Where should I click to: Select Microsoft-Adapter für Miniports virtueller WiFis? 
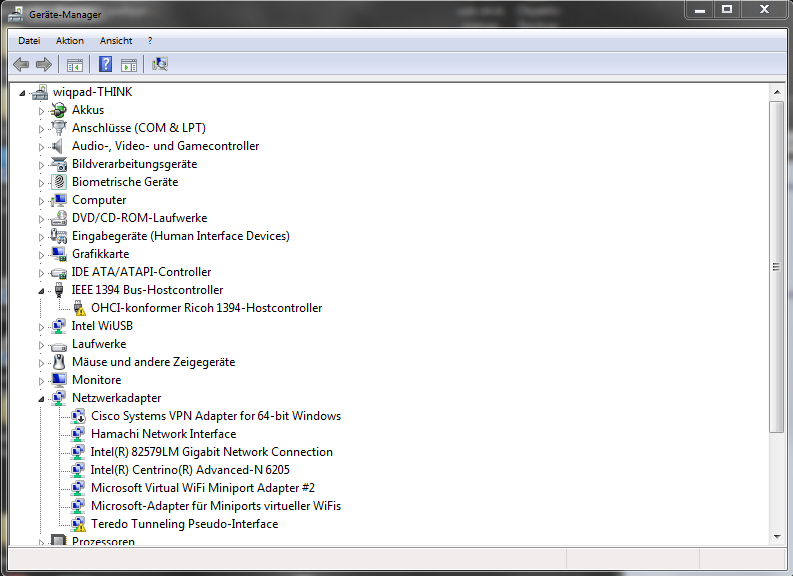point(216,506)
